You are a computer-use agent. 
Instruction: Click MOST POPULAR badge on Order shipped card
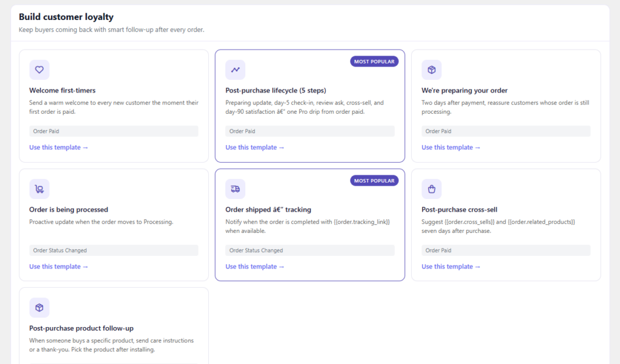(x=374, y=181)
